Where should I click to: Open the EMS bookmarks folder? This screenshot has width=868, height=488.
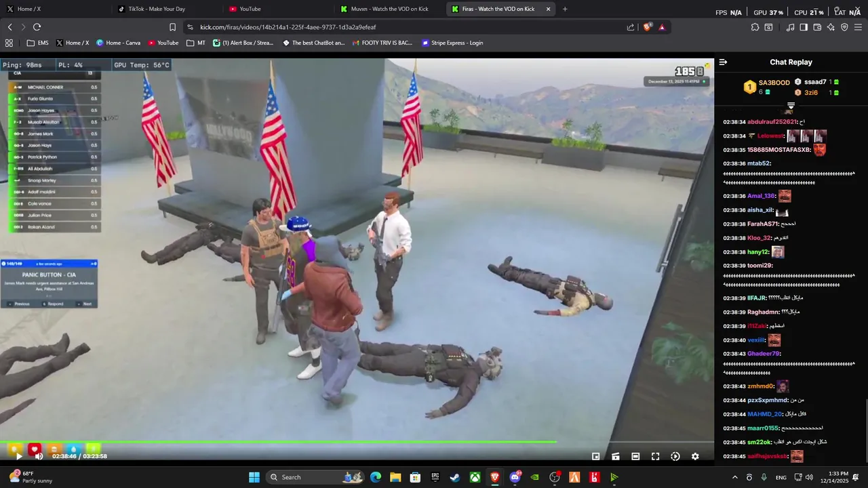click(37, 43)
